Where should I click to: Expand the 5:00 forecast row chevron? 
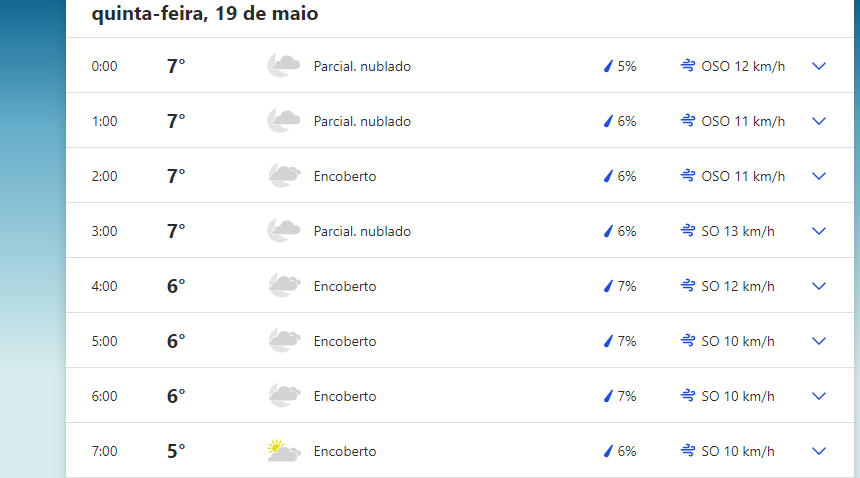point(818,341)
